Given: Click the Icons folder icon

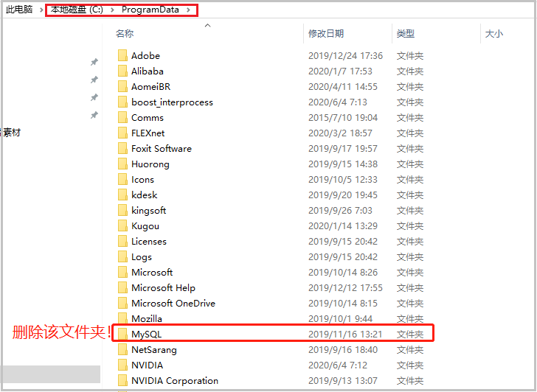Looking at the screenshot, I should point(122,179).
